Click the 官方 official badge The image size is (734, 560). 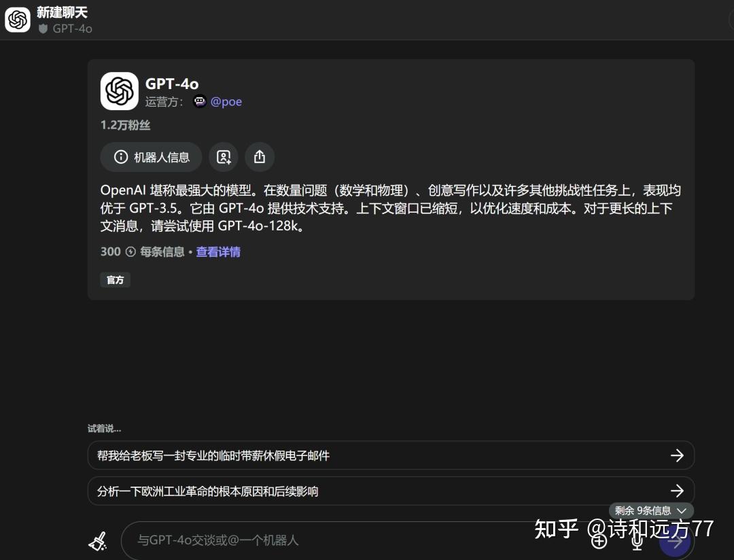tap(115, 279)
